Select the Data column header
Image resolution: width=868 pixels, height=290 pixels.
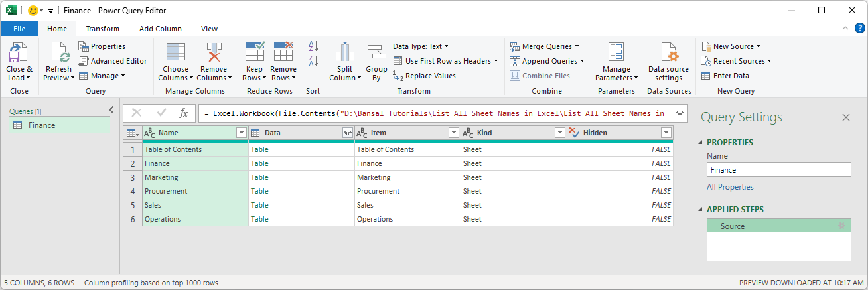click(x=301, y=133)
